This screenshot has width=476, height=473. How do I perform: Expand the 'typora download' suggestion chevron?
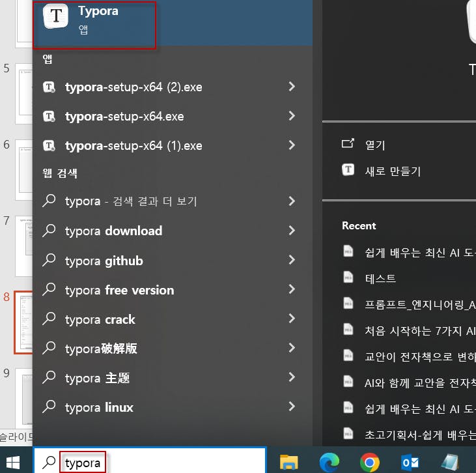pos(292,231)
